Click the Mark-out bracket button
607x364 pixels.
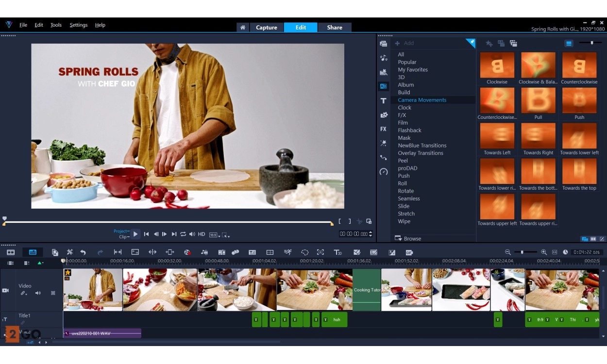pyautogui.click(x=349, y=221)
